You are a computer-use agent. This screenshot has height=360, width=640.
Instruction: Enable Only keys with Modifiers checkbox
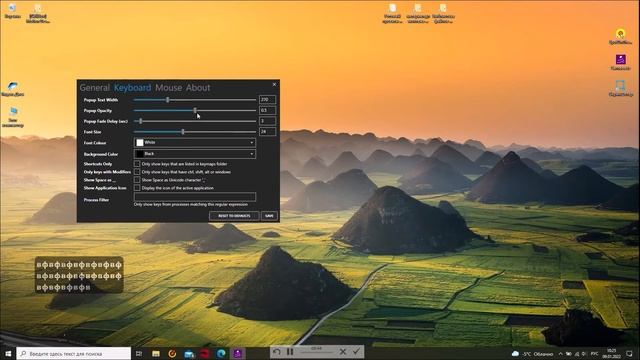tap(137, 172)
